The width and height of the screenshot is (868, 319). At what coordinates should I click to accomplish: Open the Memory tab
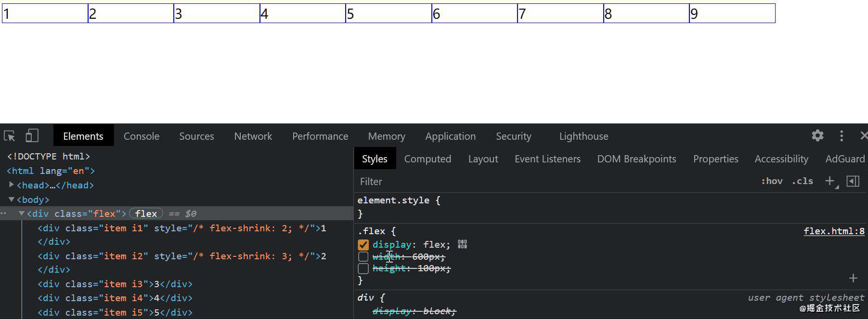(387, 136)
